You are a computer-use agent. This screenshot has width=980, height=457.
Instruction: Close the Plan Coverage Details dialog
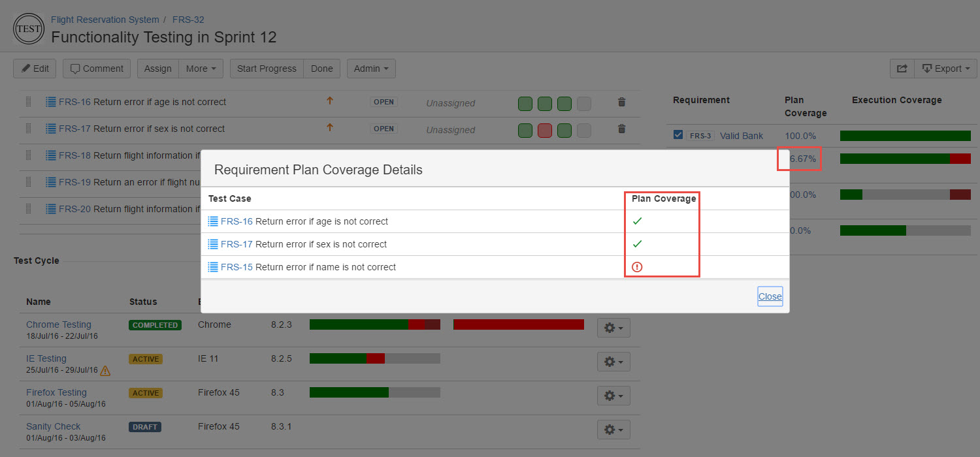coord(770,296)
